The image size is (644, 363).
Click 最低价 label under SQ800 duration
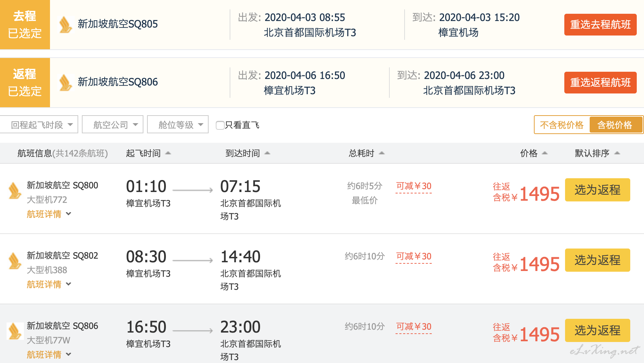365,200
